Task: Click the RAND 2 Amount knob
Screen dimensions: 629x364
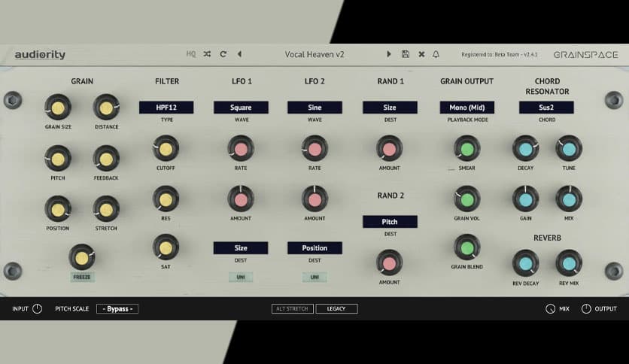Action: [390, 263]
